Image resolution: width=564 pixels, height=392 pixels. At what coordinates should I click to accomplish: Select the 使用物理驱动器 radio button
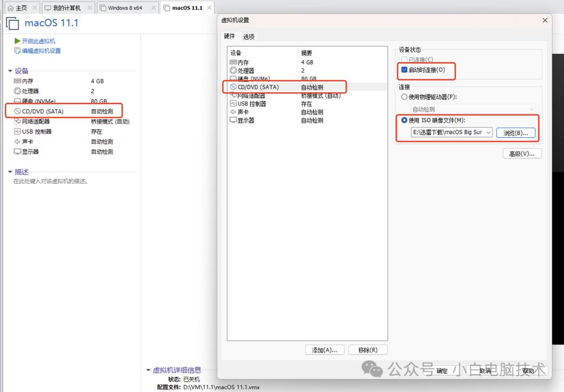tap(404, 97)
